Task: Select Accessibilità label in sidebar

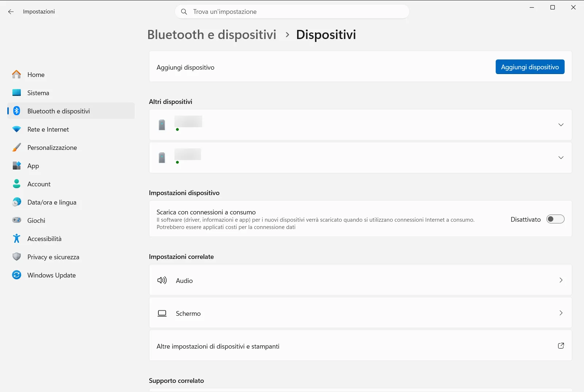Action: click(x=45, y=239)
